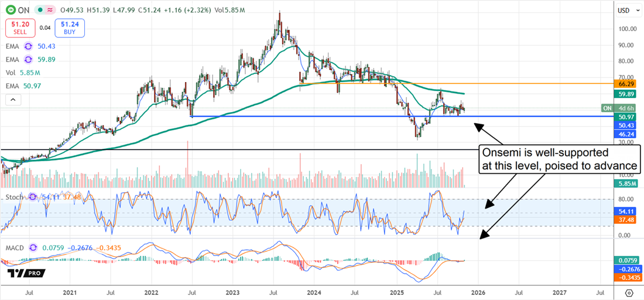Screen dimensions: 644x300
Task: Open chart settings hexagon icon
Action: (x=628, y=292)
